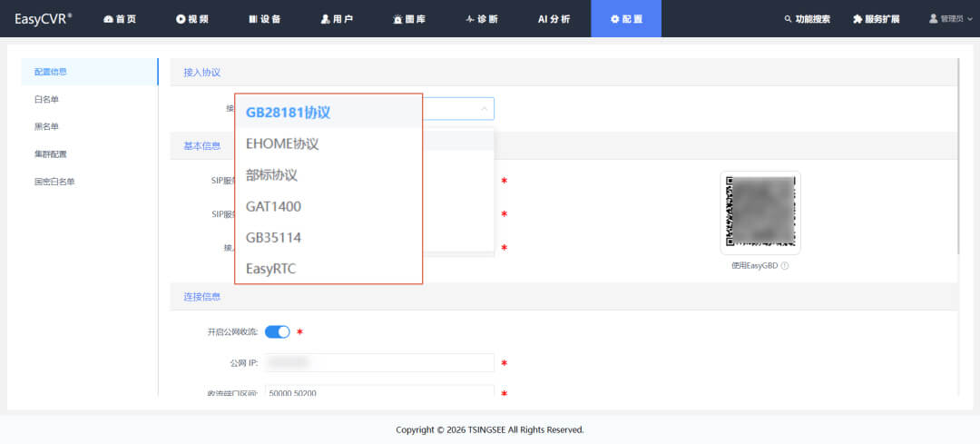Screen dimensions: 980x444
Task: Click the 配置 gear icon
Action: pos(615,19)
